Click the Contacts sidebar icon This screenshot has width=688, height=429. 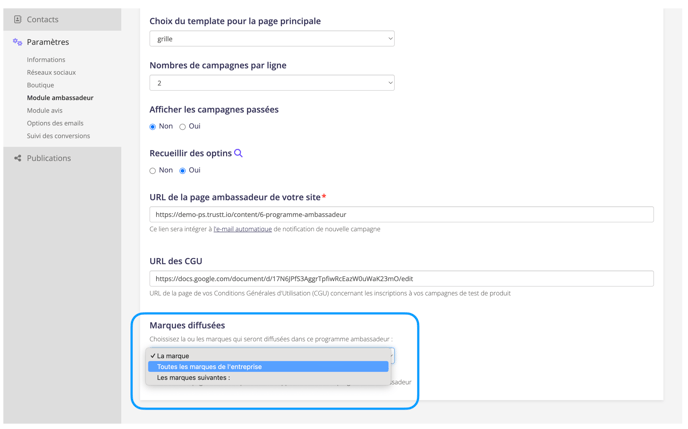[18, 19]
